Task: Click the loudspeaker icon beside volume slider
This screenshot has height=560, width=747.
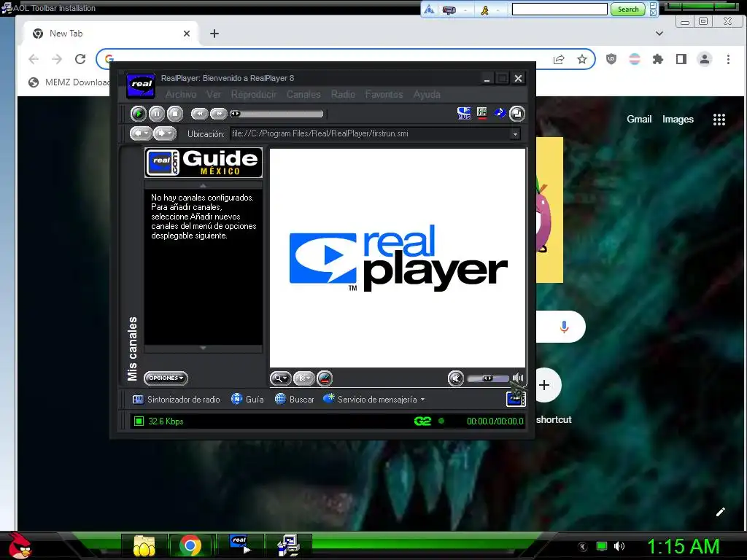Action: click(518, 378)
